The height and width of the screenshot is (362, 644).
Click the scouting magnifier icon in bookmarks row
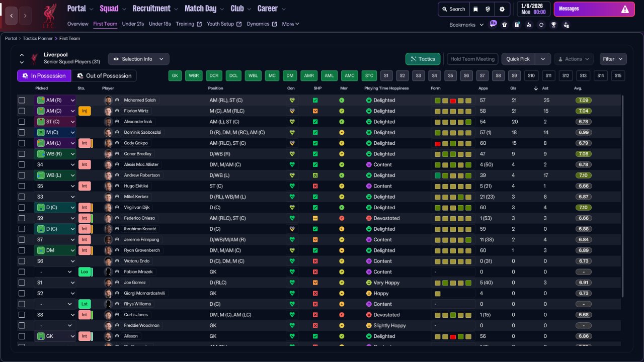pyautogui.click(x=529, y=25)
